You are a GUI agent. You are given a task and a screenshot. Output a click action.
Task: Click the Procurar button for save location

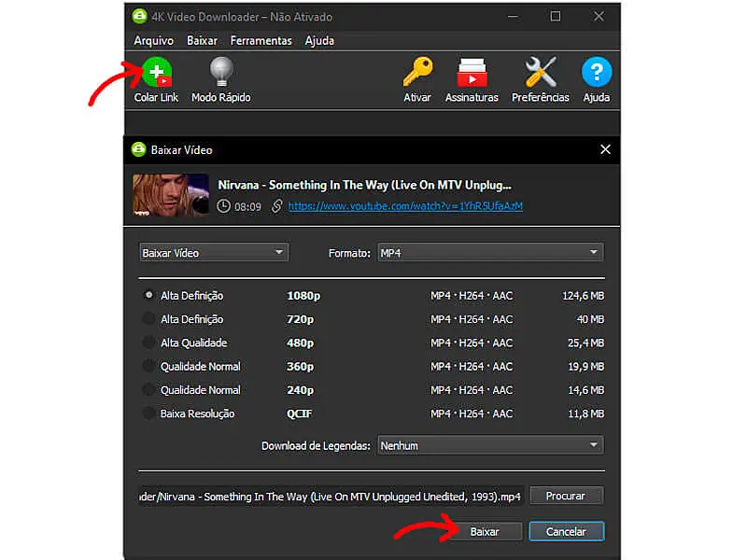[566, 496]
